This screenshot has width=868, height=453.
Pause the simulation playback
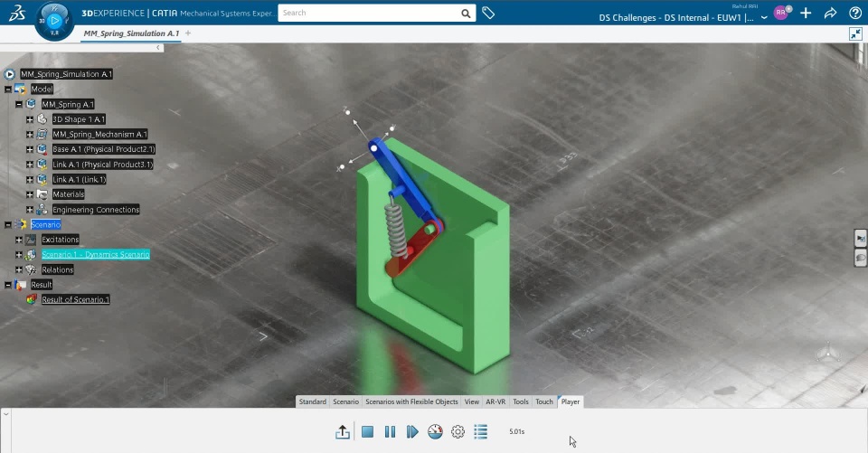tap(390, 431)
